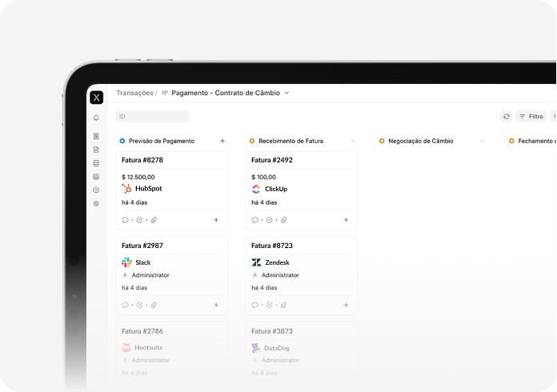The width and height of the screenshot is (557, 392).
Task: Open the Fatura #2987 card
Action: tap(172, 276)
